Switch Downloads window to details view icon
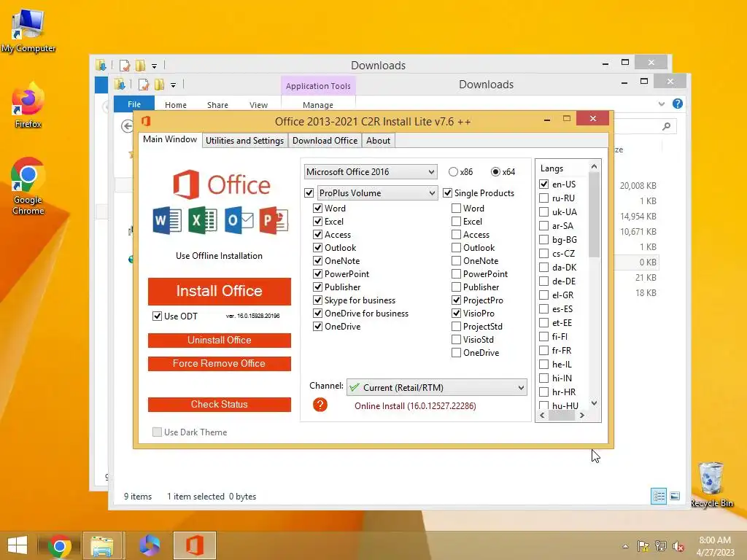The width and height of the screenshot is (747, 560). tap(659, 496)
